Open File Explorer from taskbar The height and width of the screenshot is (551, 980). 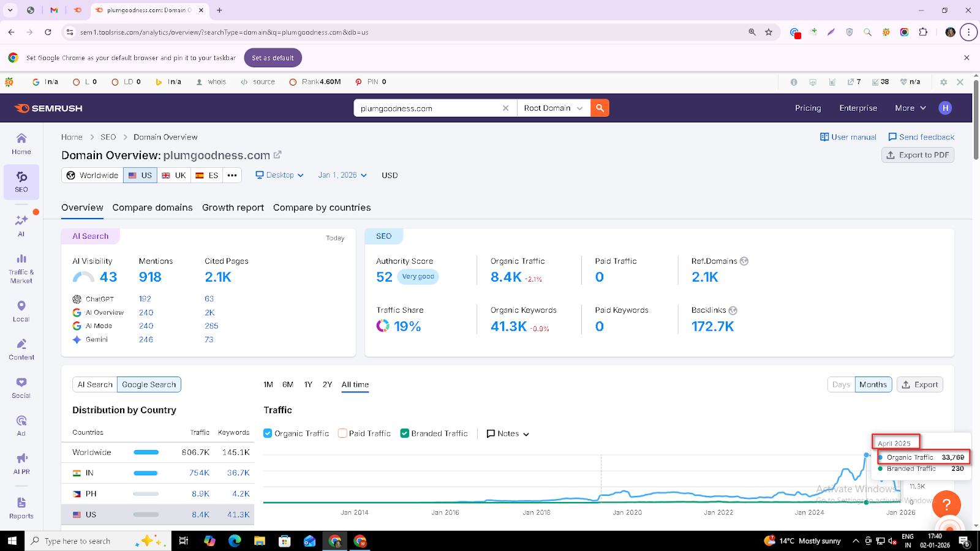tap(260, 541)
